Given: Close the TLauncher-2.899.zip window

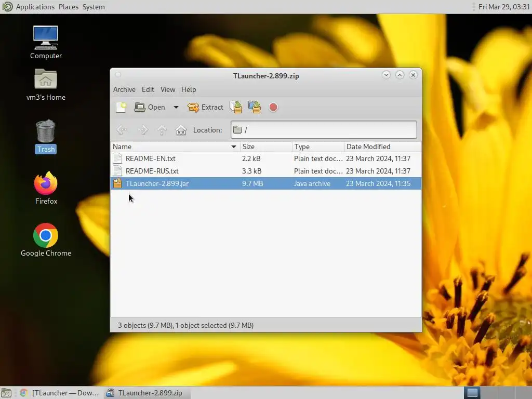Looking at the screenshot, I should 413,75.
